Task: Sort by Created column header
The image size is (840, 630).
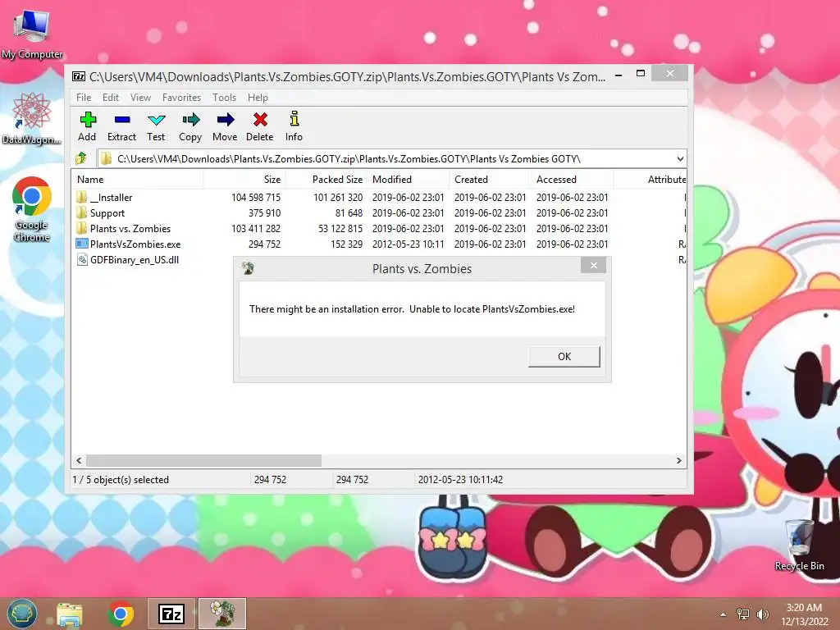Action: pyautogui.click(x=490, y=180)
